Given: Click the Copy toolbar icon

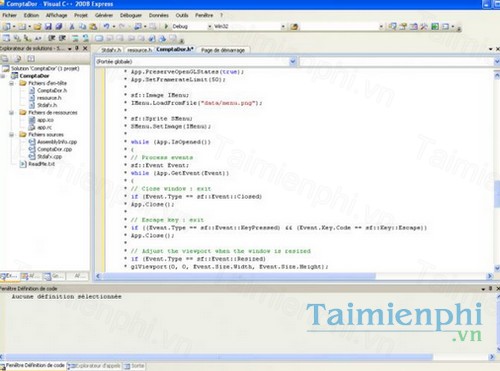Looking at the screenshot, I should pyautogui.click(x=82, y=26).
